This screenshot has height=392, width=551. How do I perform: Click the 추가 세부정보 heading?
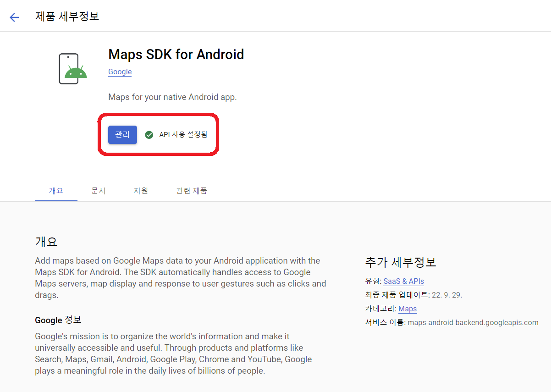click(401, 262)
